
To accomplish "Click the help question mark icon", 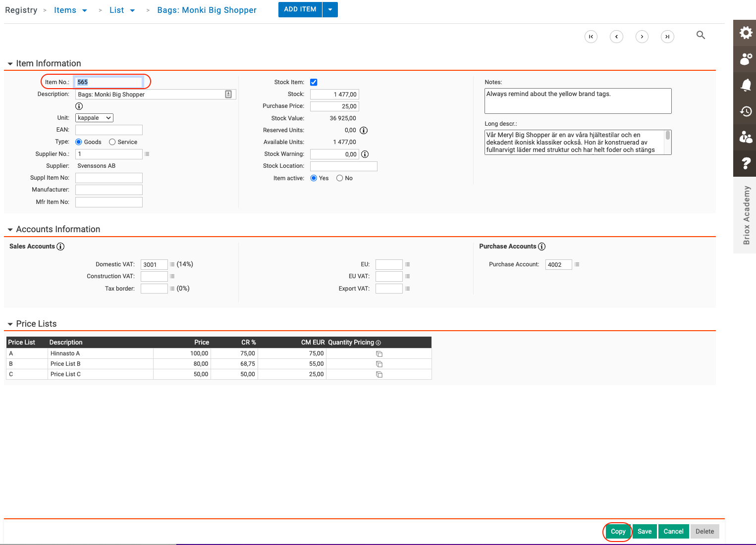I will [x=746, y=163].
